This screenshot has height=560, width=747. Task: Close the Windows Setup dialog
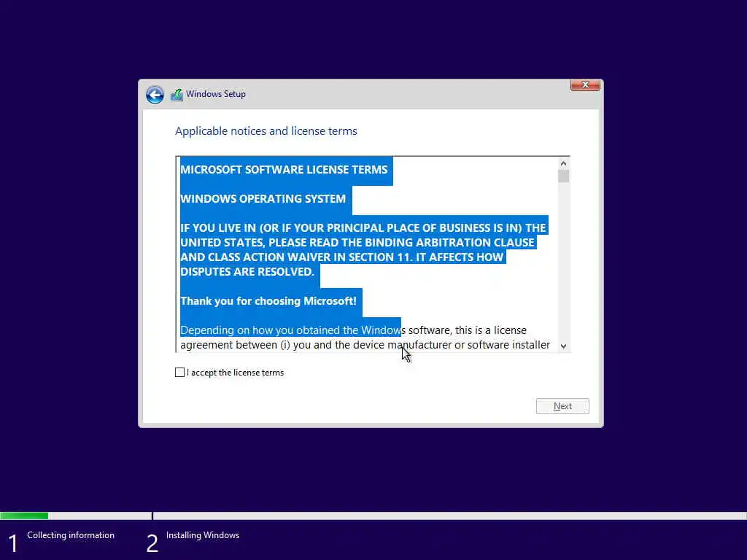[x=585, y=85]
